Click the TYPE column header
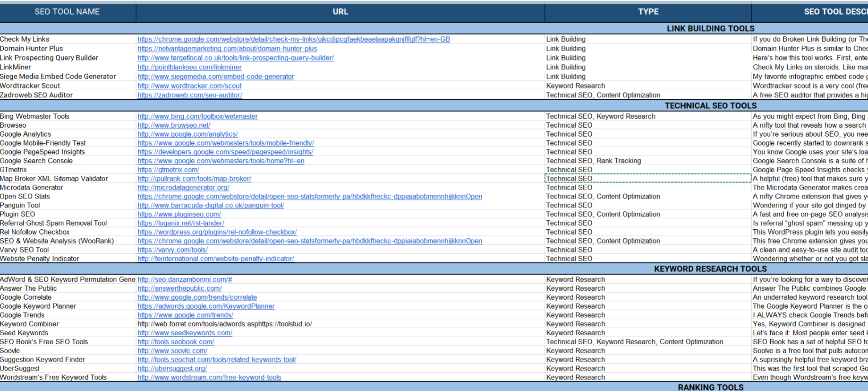This screenshot has width=868, height=391. click(x=648, y=12)
